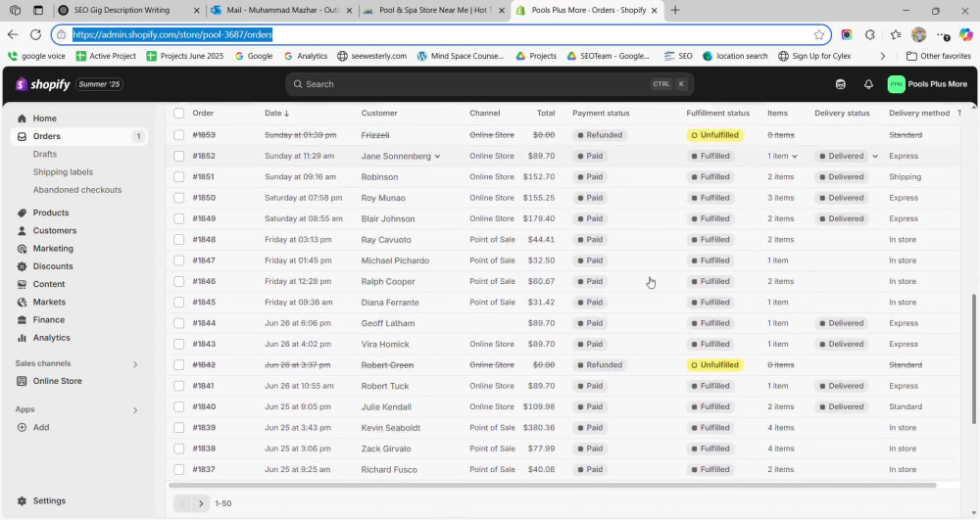Select order #1848 checkbox

coord(178,240)
